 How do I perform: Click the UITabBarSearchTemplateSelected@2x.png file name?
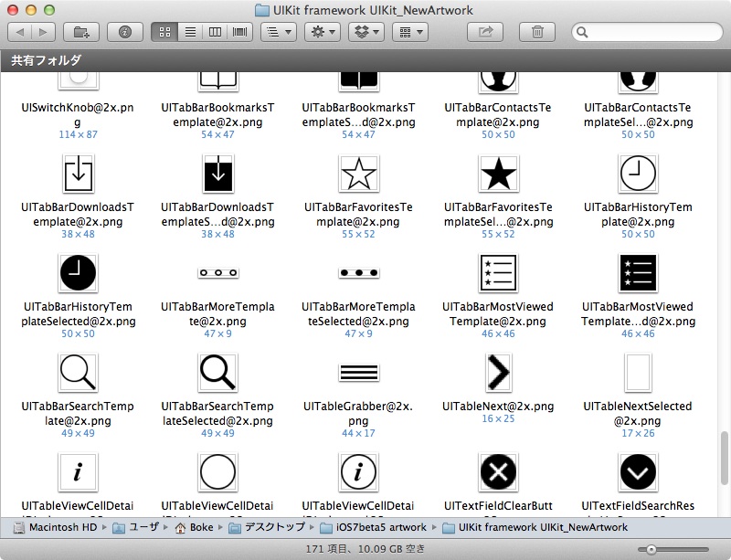click(217, 413)
